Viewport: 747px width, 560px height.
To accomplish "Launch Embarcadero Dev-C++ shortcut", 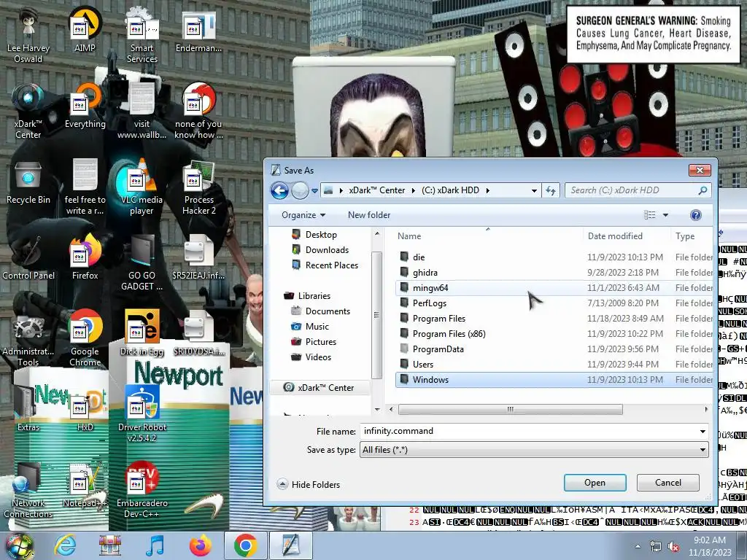I will click(142, 489).
